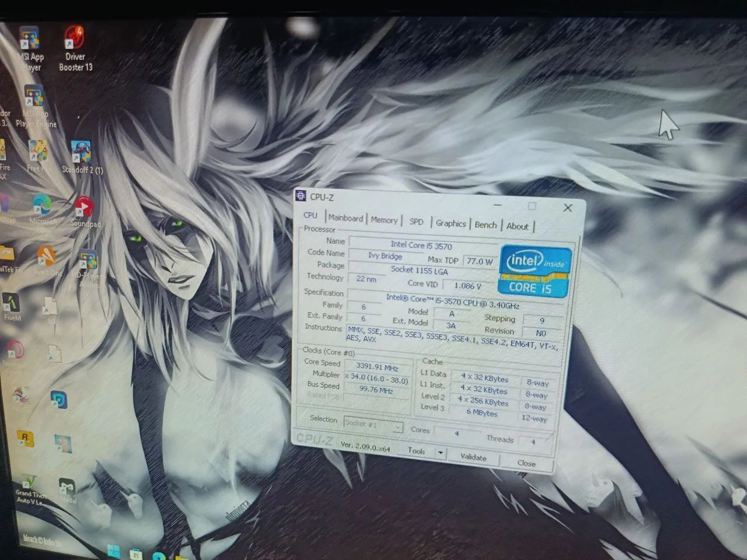The image size is (747, 560).
Task: Open the Driver Booster 13 desktop shortcut
Action: click(74, 48)
